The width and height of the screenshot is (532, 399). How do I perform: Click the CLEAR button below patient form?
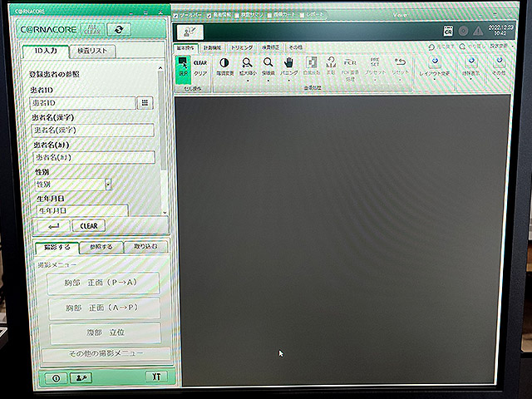[x=89, y=226]
